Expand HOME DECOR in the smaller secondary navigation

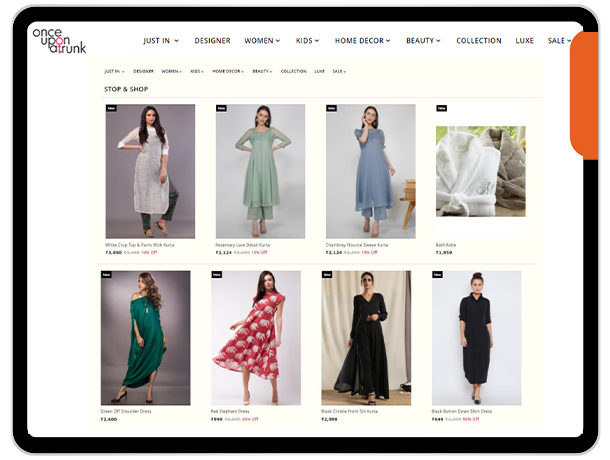pyautogui.click(x=228, y=72)
